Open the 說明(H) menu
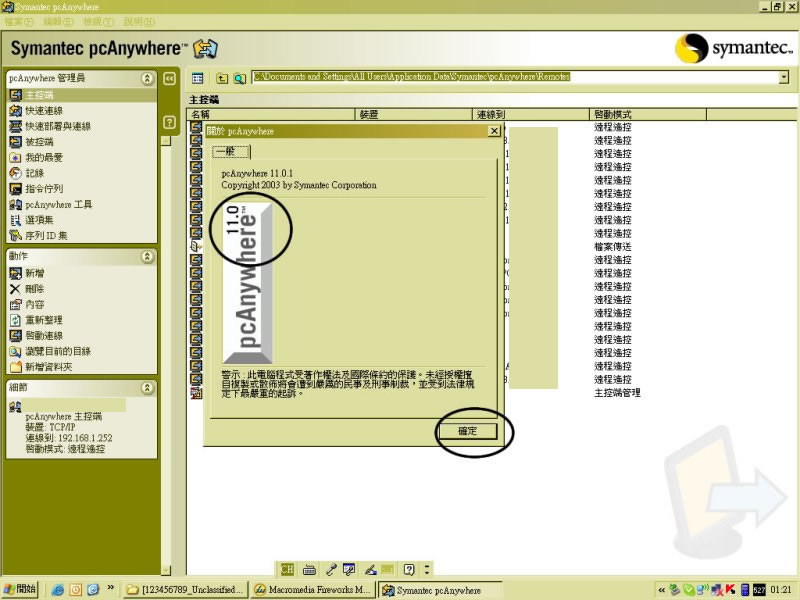This screenshot has height=600, width=800. pyautogui.click(x=139, y=22)
